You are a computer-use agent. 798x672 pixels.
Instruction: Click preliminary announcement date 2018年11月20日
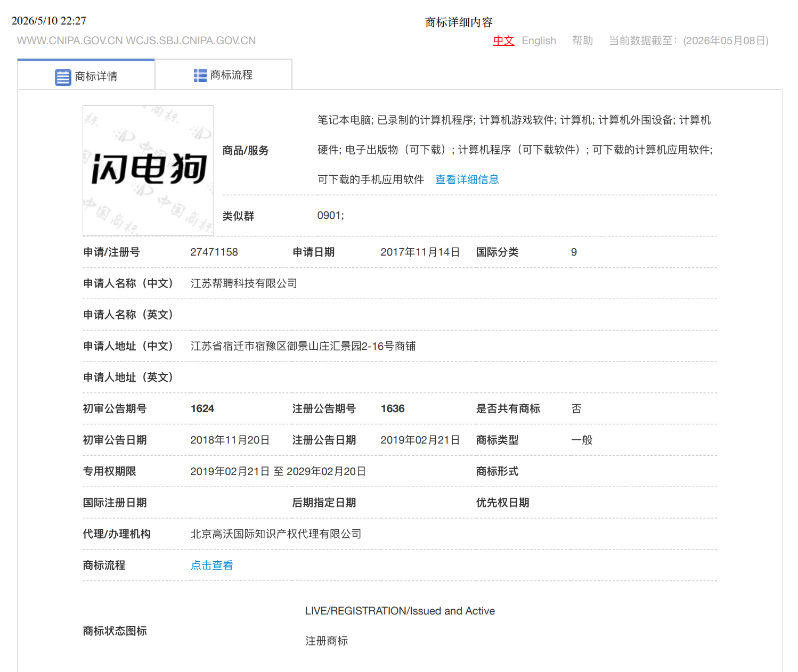point(230,440)
